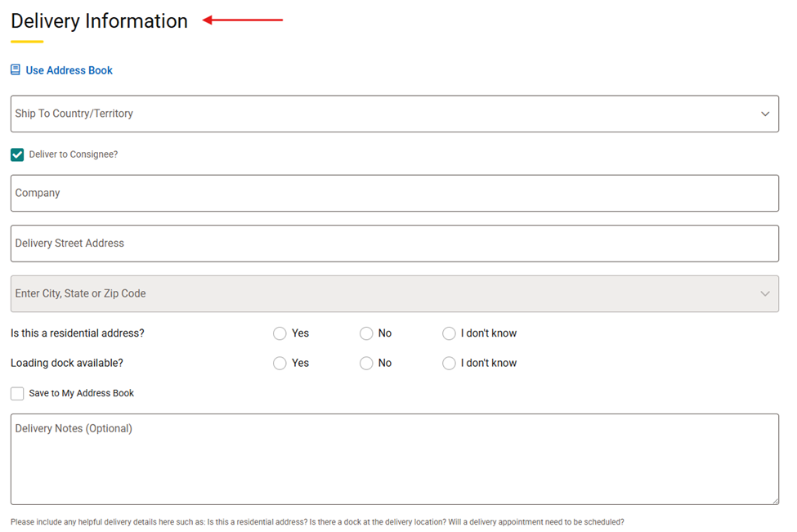Screen dimensions: 797x532
Task: Uncheck Deliver to Consignee checkbox
Action: pos(17,154)
